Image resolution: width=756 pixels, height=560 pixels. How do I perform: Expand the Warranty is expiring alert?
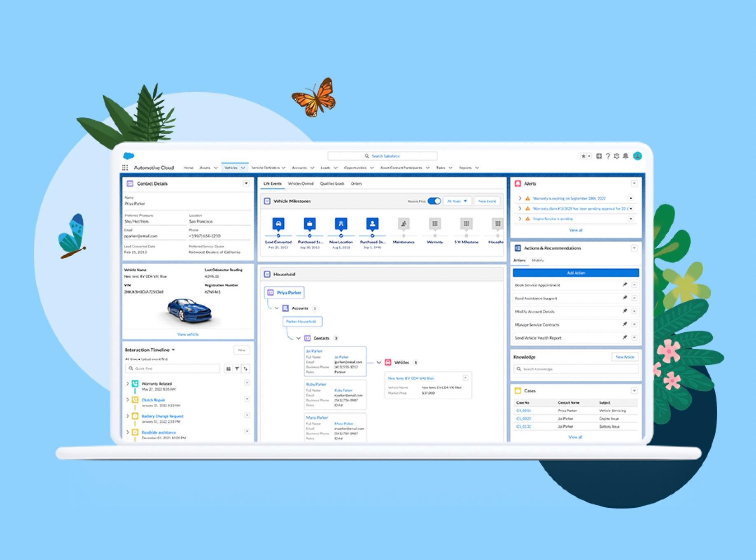tap(520, 198)
